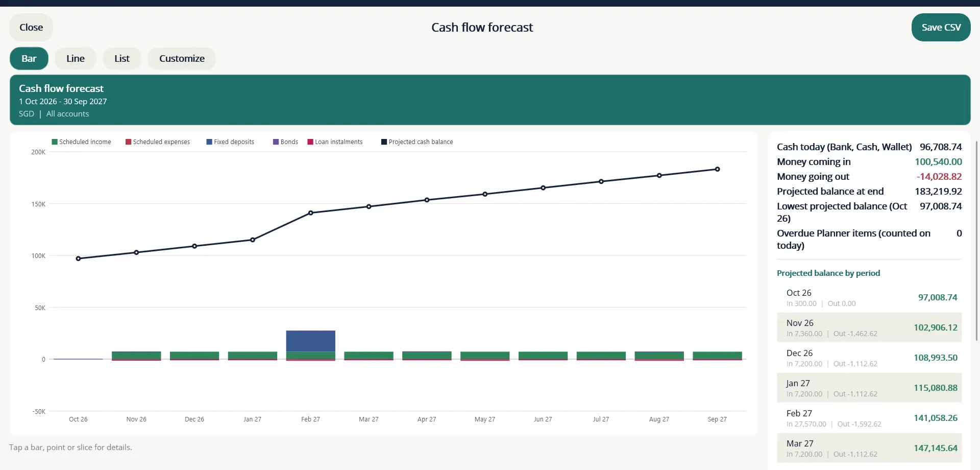The width and height of the screenshot is (980, 470).
Task: Click the All accounts label
Action: pos(67,114)
